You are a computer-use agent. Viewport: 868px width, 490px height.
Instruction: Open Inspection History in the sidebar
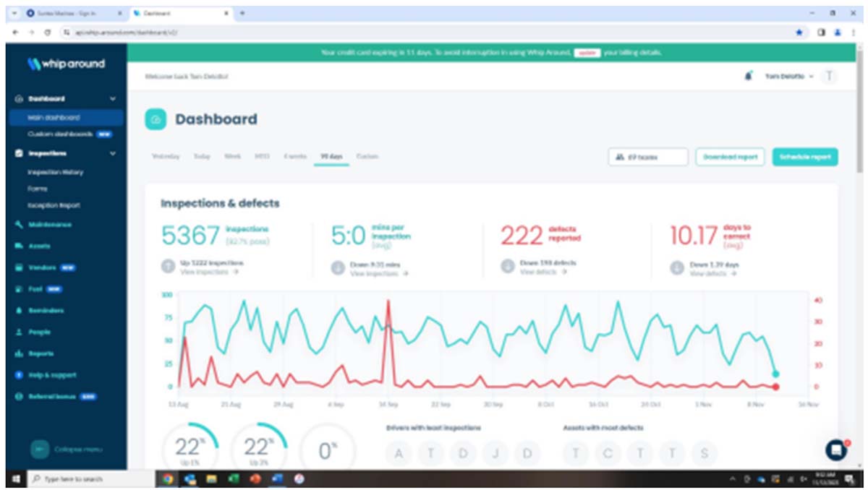[x=56, y=172]
